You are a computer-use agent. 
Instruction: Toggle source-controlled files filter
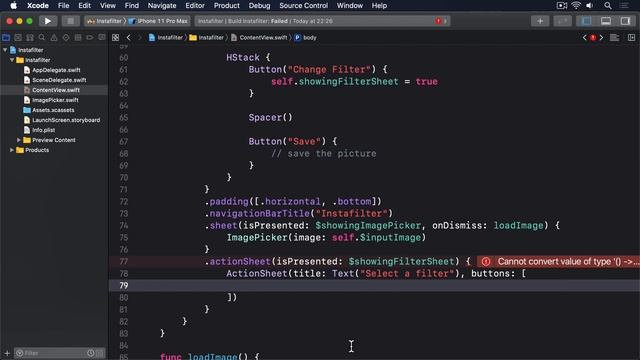(x=100, y=353)
